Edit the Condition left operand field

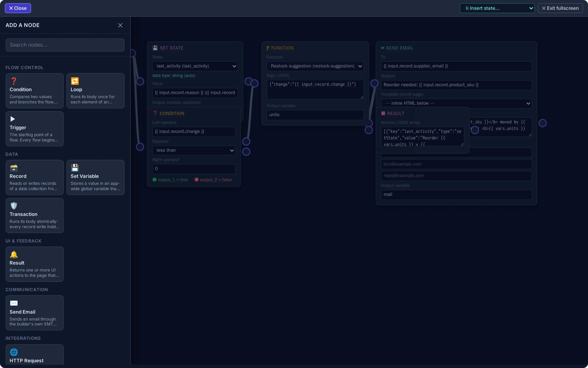point(194,132)
